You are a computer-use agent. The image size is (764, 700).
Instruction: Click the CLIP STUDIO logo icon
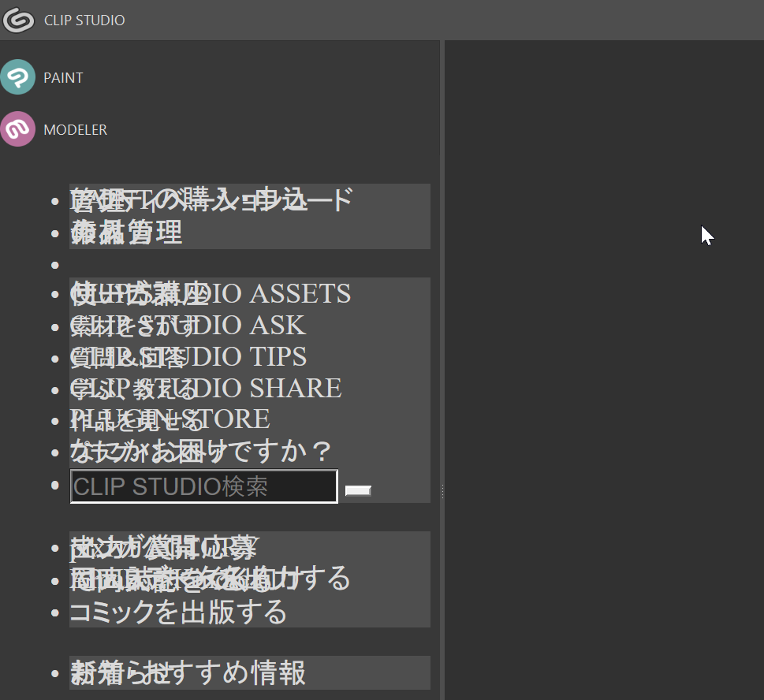point(18,20)
